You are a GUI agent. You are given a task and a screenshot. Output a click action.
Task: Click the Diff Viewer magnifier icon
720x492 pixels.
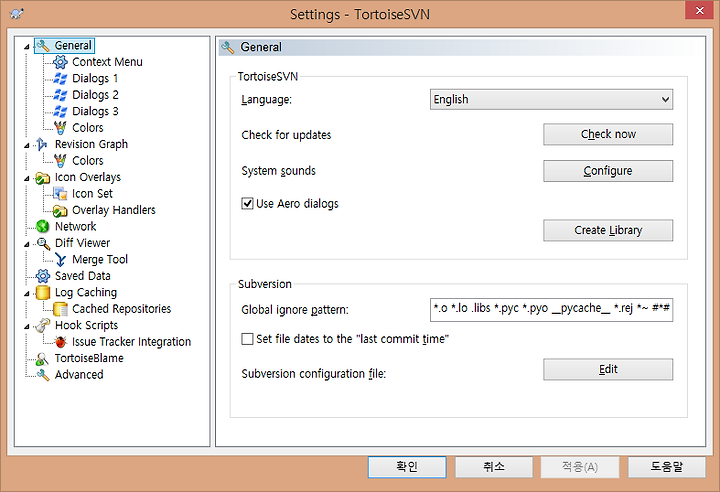tap(43, 243)
